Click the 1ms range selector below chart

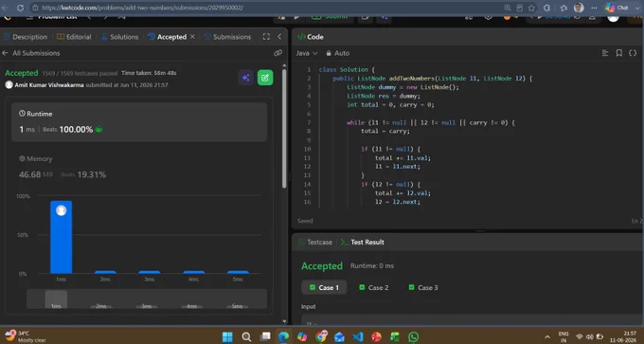click(x=56, y=299)
